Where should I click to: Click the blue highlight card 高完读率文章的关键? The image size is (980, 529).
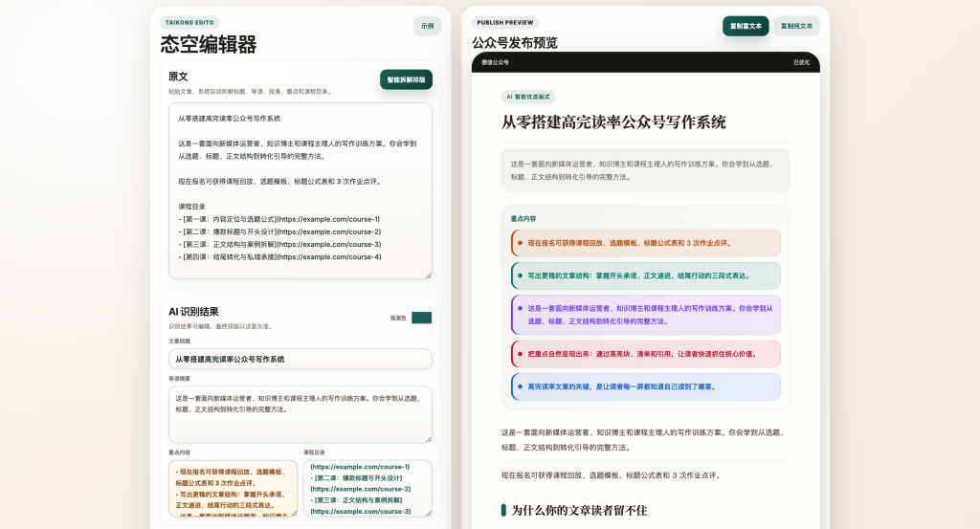tap(646, 386)
